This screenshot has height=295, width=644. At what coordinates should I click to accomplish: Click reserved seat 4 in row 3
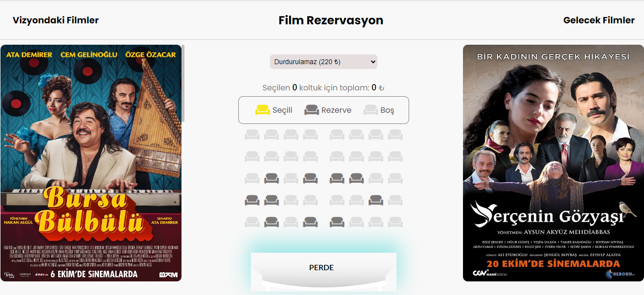pyautogui.click(x=310, y=178)
